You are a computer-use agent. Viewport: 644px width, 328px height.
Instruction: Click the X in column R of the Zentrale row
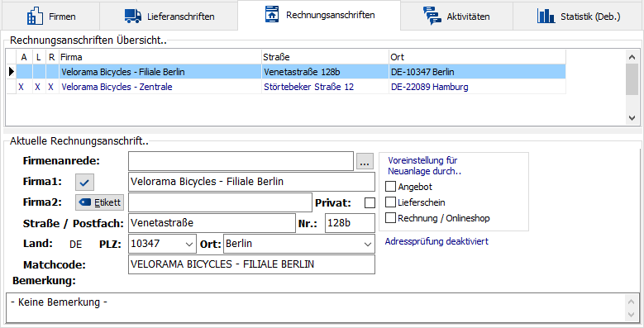(x=50, y=87)
